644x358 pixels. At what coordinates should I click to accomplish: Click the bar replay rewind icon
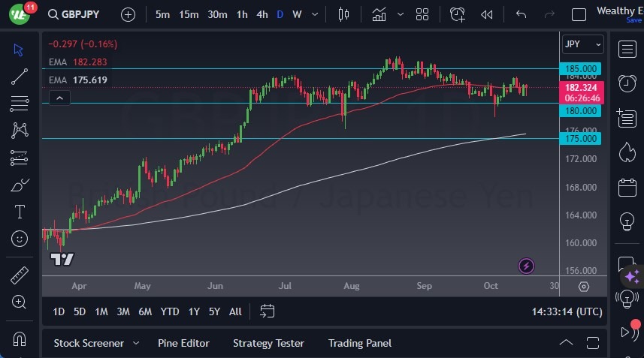(487, 14)
